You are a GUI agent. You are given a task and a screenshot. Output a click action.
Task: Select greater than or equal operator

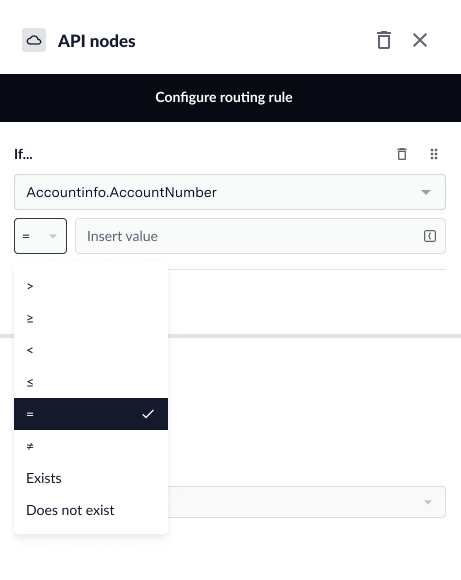pos(91,318)
